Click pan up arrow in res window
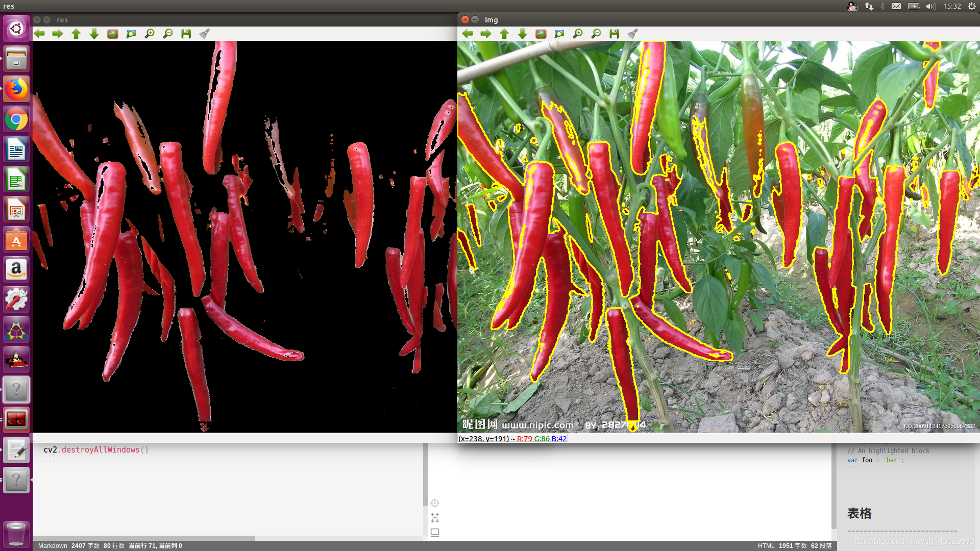980x551 pixels. [76, 34]
